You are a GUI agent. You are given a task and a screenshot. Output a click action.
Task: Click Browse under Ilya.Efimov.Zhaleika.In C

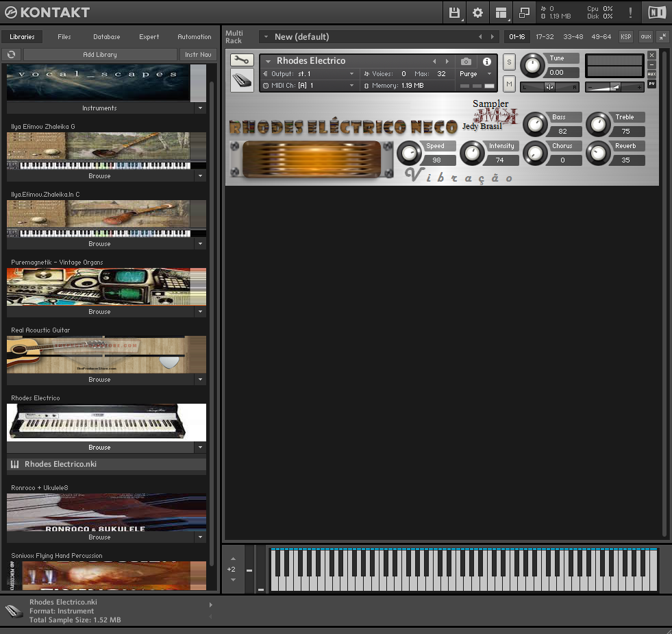tap(99, 243)
